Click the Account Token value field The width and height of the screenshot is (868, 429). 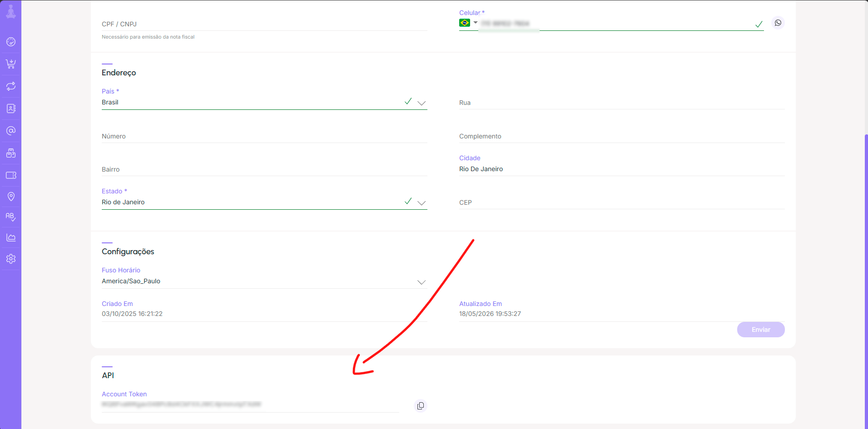250,404
